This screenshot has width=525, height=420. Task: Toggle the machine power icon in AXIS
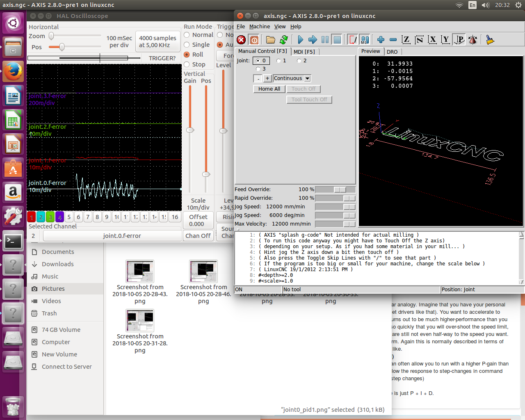tap(254, 40)
